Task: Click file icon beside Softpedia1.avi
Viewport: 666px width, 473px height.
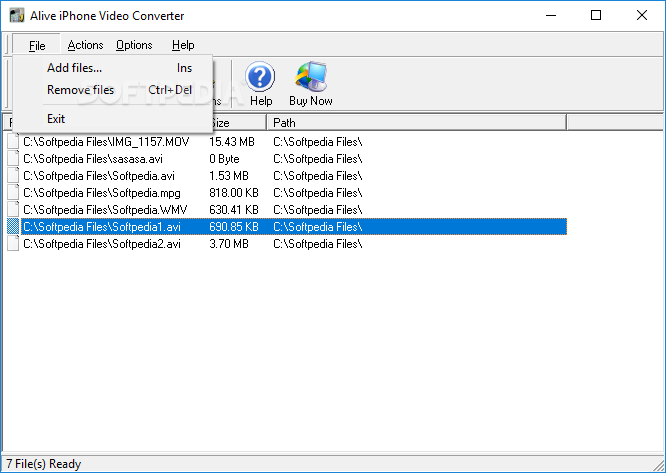Action: [x=13, y=226]
